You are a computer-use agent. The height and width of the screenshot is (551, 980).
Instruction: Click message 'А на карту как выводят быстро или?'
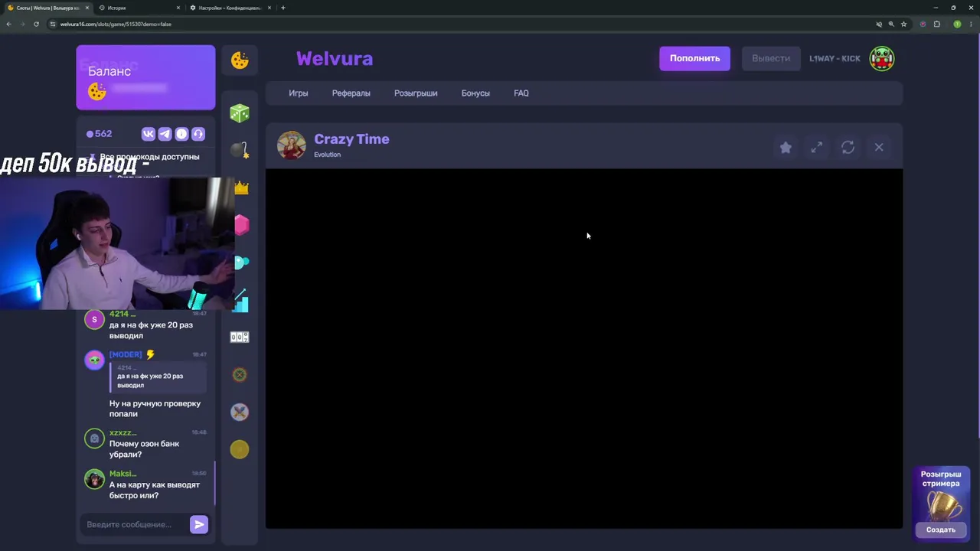pyautogui.click(x=155, y=491)
